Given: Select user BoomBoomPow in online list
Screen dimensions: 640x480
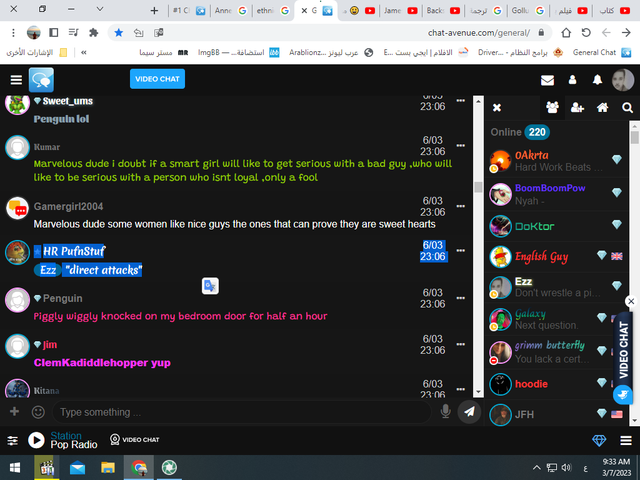Looking at the screenshot, I should tap(556, 194).
